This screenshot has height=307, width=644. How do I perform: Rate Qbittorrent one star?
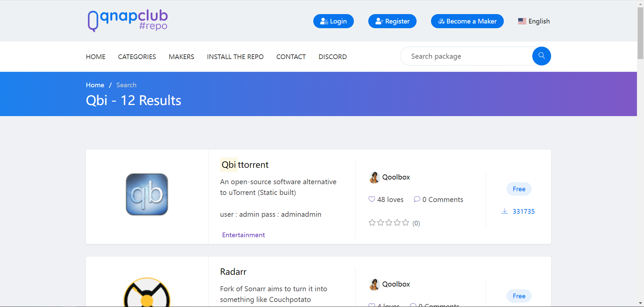click(x=372, y=222)
